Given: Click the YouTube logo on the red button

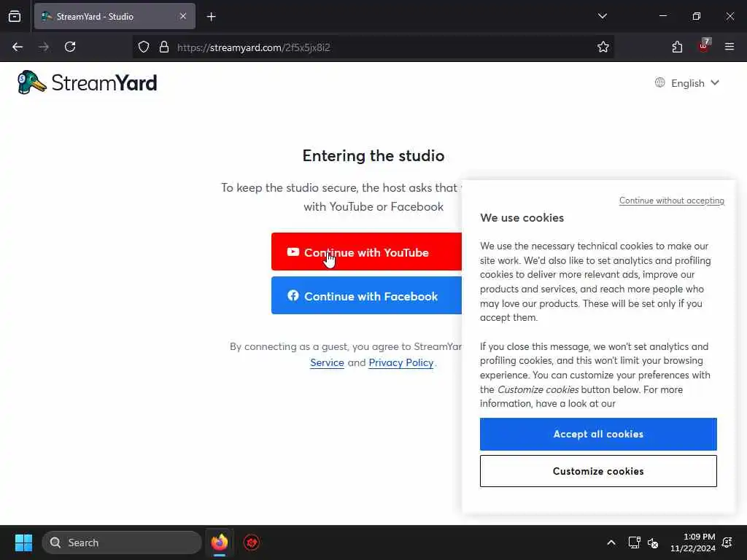Looking at the screenshot, I should pyautogui.click(x=293, y=252).
